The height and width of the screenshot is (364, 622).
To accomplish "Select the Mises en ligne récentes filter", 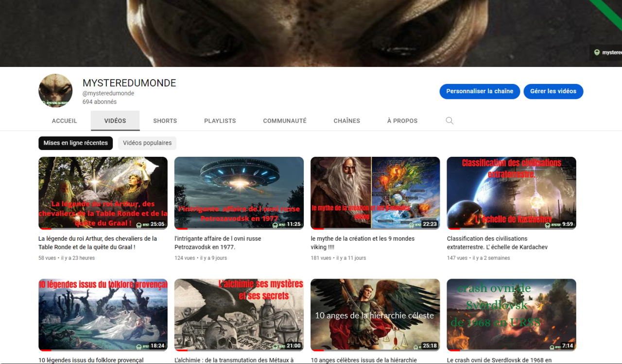I will pyautogui.click(x=76, y=143).
